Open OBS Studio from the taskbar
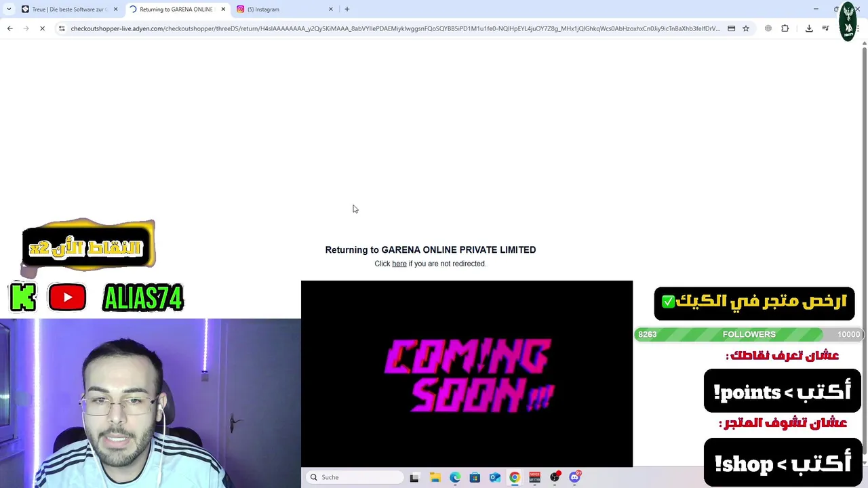868x488 pixels. click(x=555, y=477)
